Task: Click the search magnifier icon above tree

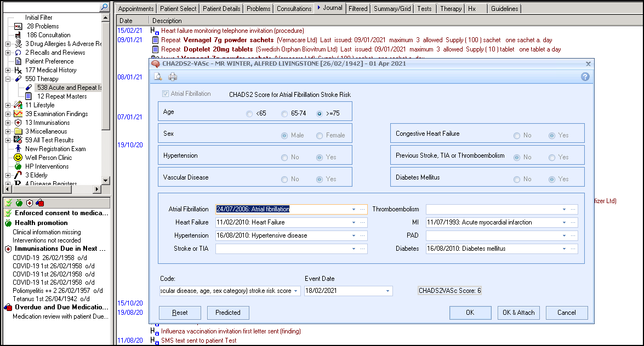Action: tap(104, 7)
